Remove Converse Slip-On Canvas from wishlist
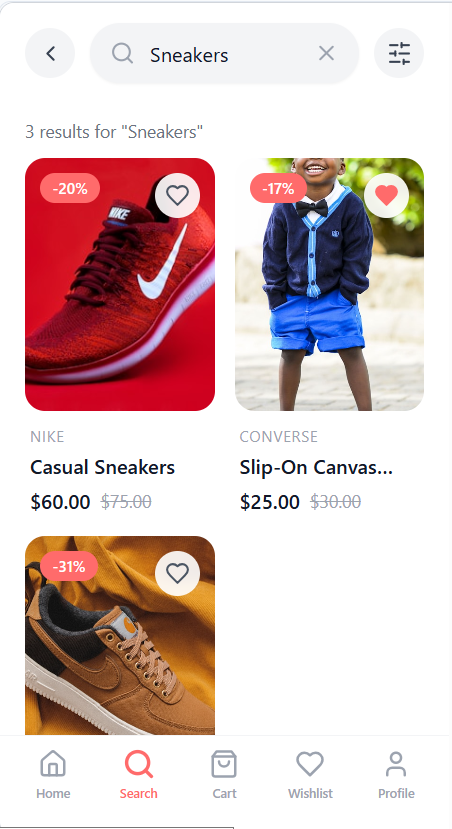 [386, 196]
